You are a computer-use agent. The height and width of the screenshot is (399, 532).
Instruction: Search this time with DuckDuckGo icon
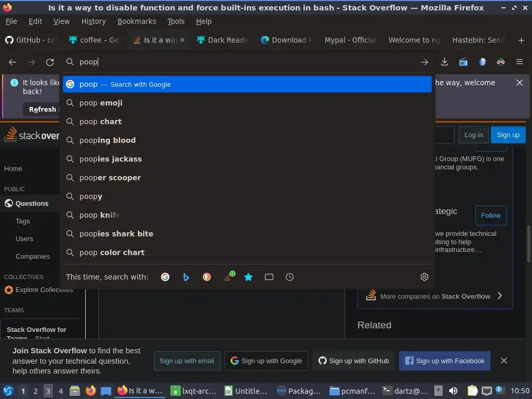207,277
